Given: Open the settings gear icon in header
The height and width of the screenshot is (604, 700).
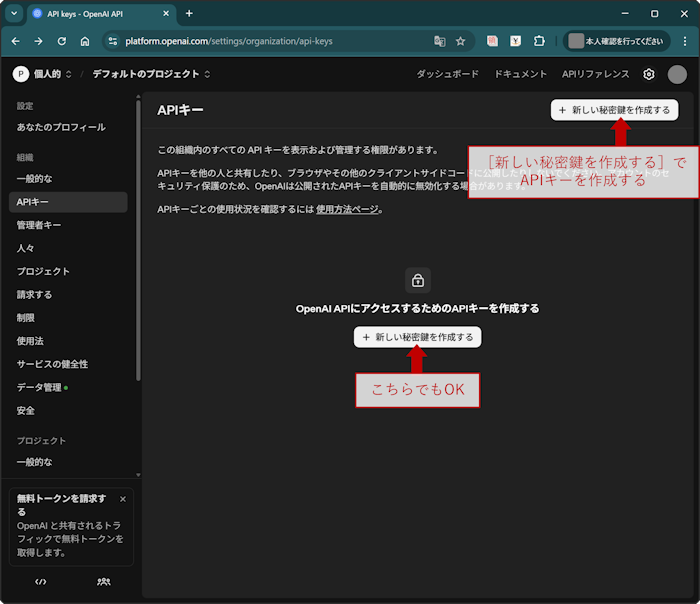Looking at the screenshot, I should (x=649, y=74).
